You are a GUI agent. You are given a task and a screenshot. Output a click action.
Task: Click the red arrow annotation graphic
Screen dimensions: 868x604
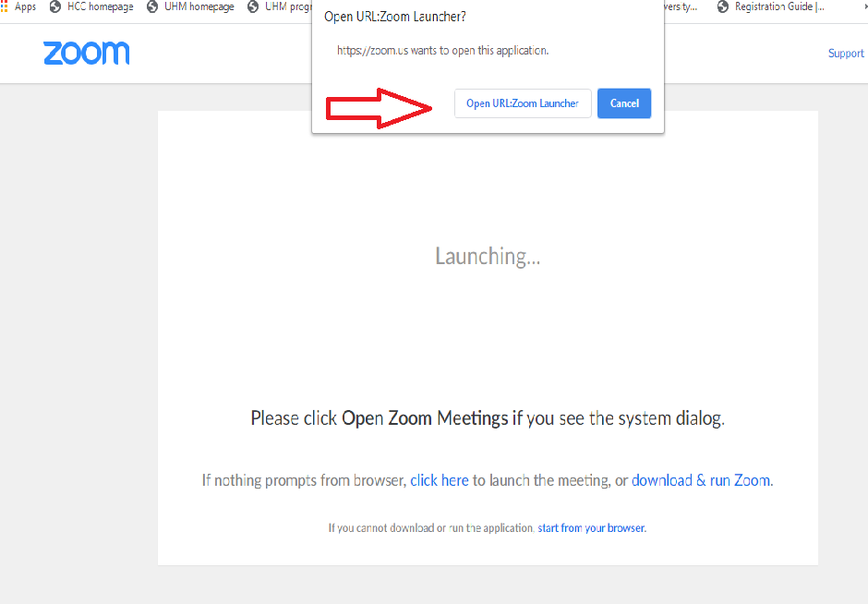[379, 108]
